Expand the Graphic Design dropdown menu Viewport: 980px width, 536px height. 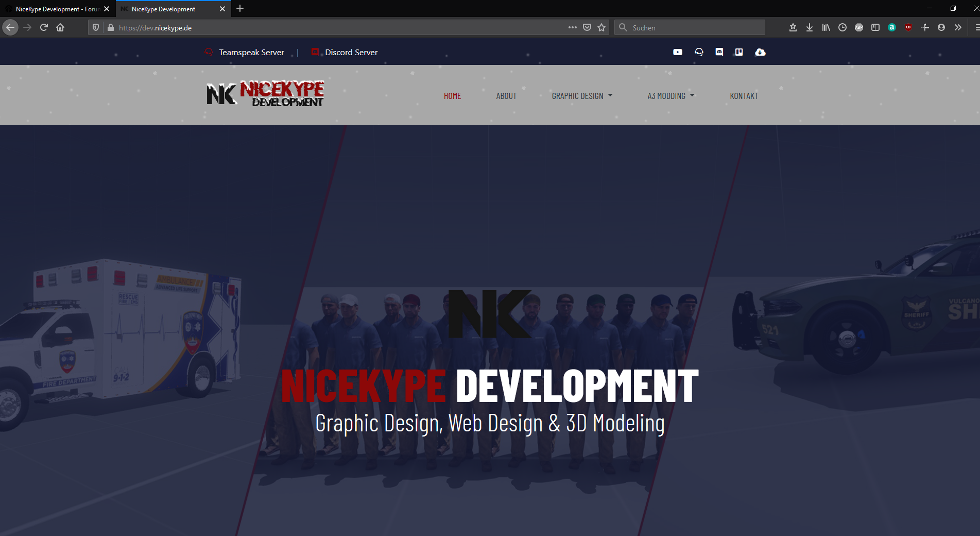[x=582, y=96]
